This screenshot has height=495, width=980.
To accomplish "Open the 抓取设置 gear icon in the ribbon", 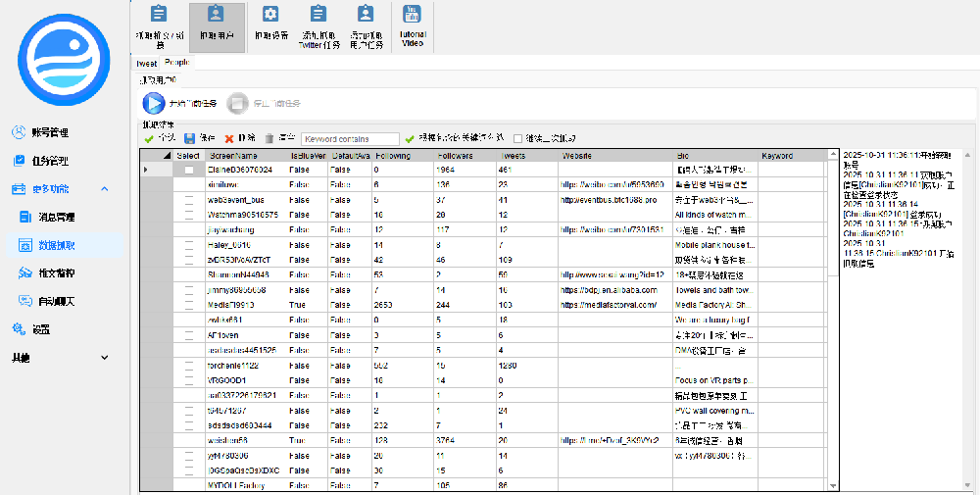I will pos(270,15).
